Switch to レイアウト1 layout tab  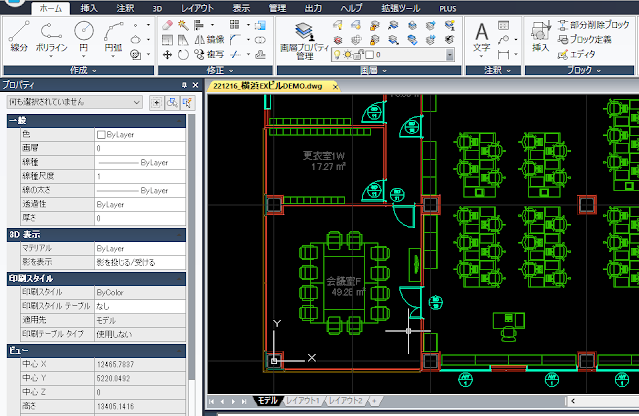click(x=302, y=401)
